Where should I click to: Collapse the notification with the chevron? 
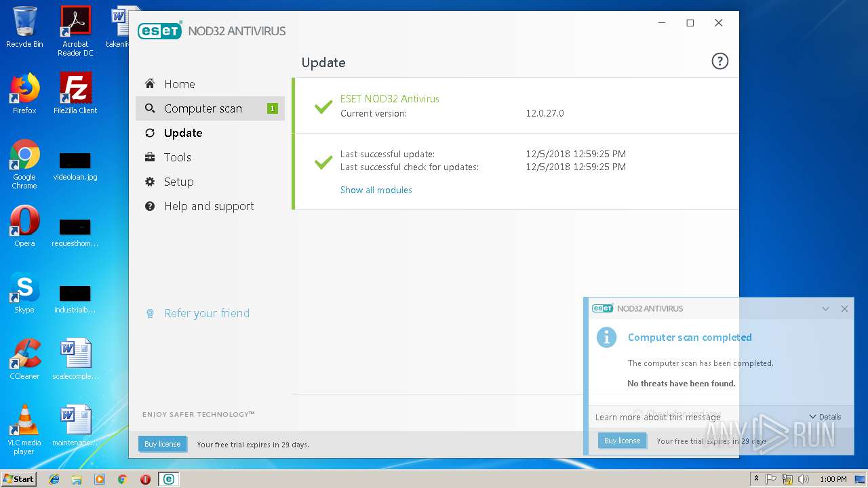[x=825, y=308]
